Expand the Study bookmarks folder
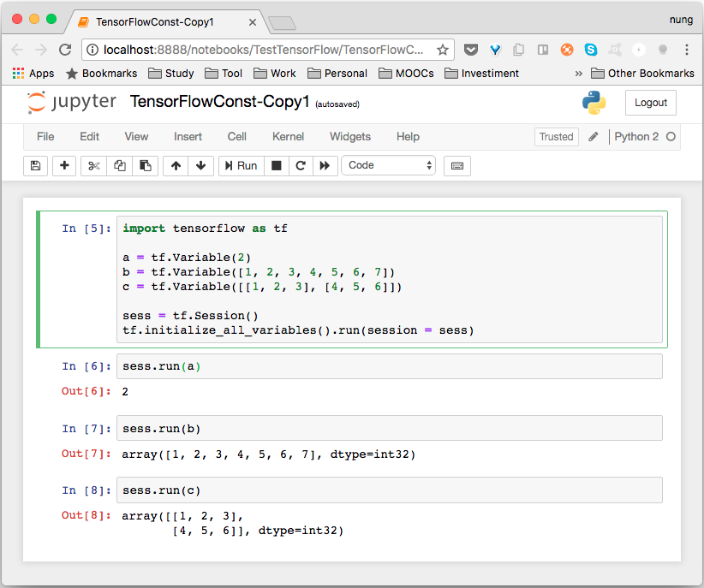Image resolution: width=704 pixels, height=588 pixels. 171,73
